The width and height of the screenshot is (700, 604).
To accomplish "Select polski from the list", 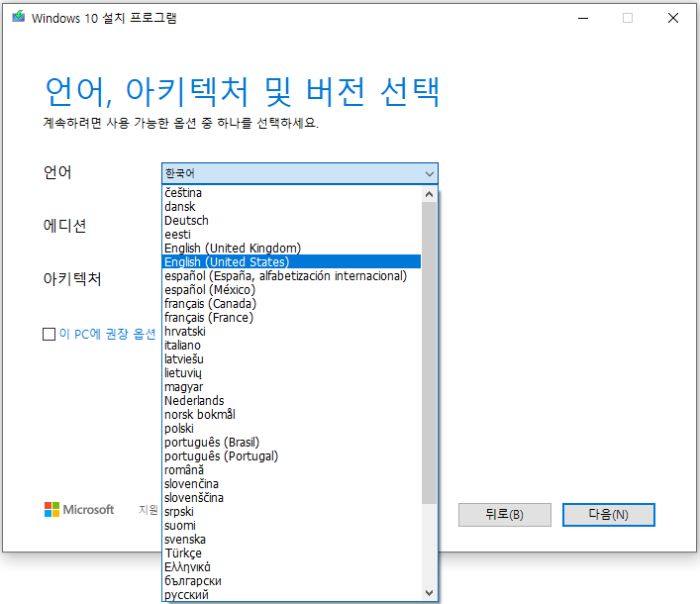I will 291,428.
